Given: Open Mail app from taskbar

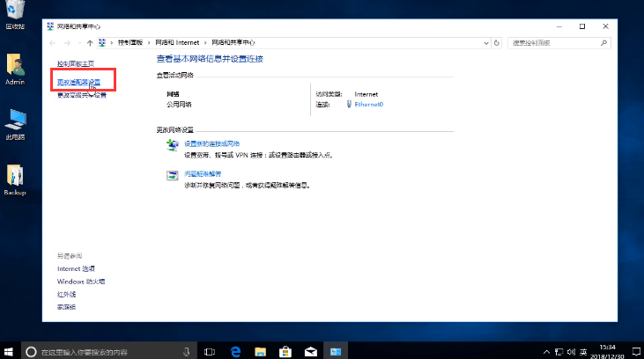Looking at the screenshot, I should click(311, 352).
